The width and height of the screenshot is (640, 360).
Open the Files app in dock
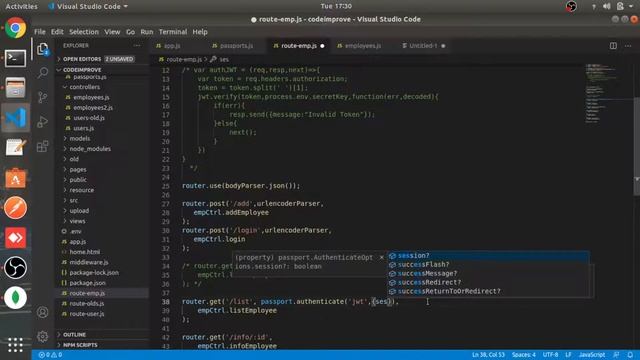pos(16,88)
